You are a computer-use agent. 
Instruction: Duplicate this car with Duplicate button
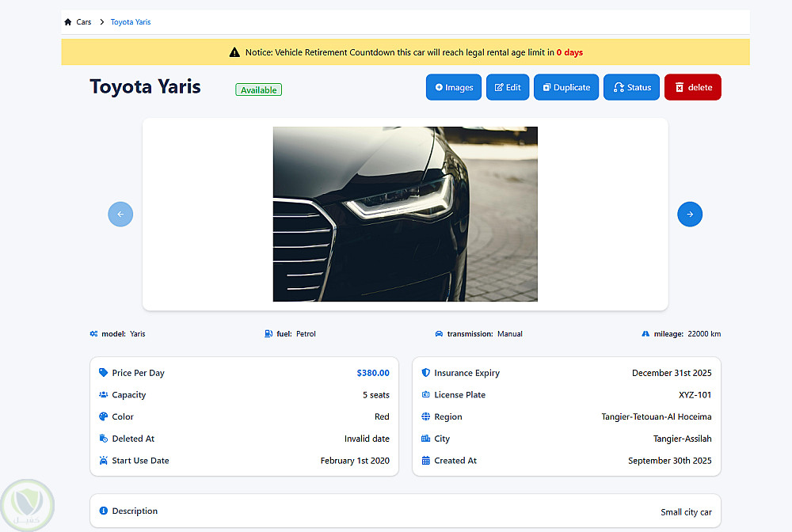[x=566, y=87]
